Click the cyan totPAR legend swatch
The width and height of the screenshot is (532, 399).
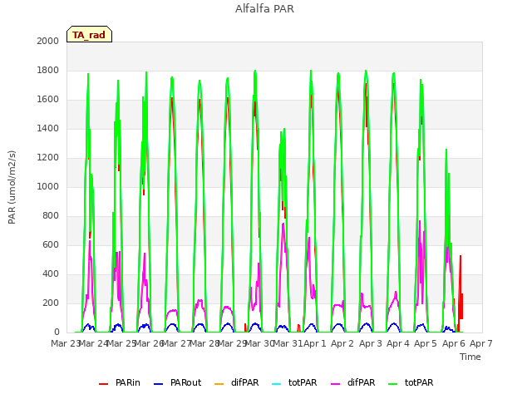click(x=277, y=384)
